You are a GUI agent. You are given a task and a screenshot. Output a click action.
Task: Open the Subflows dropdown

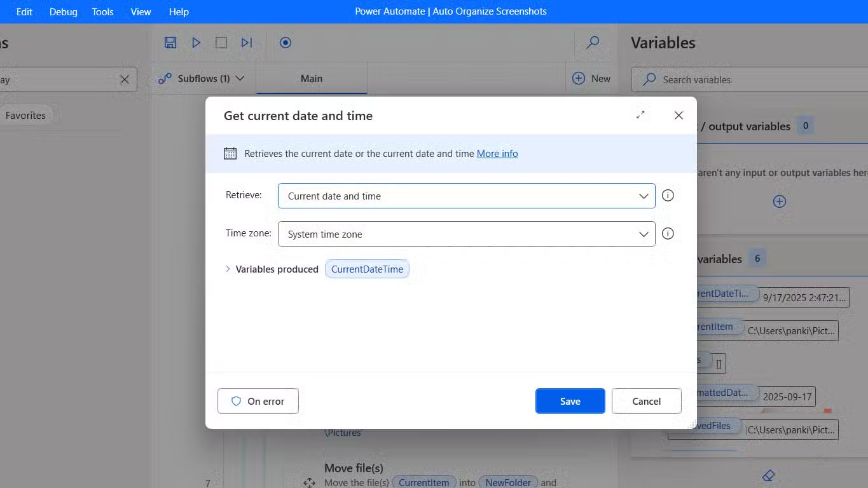click(202, 79)
